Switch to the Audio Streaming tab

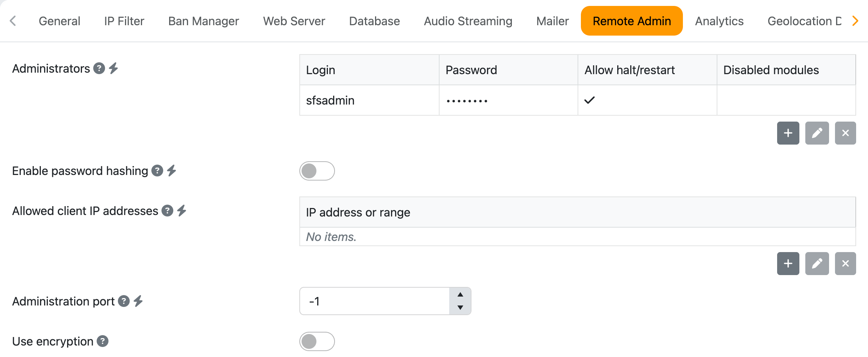click(468, 21)
